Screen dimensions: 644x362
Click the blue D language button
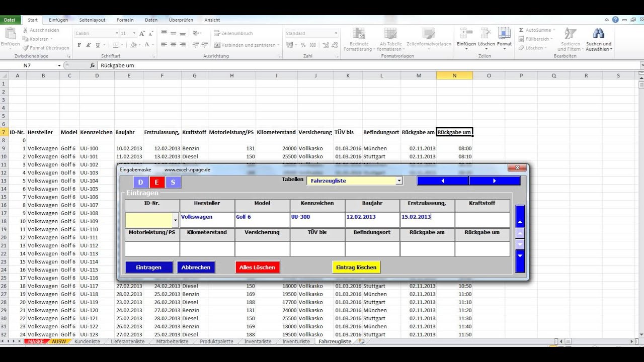141,182
